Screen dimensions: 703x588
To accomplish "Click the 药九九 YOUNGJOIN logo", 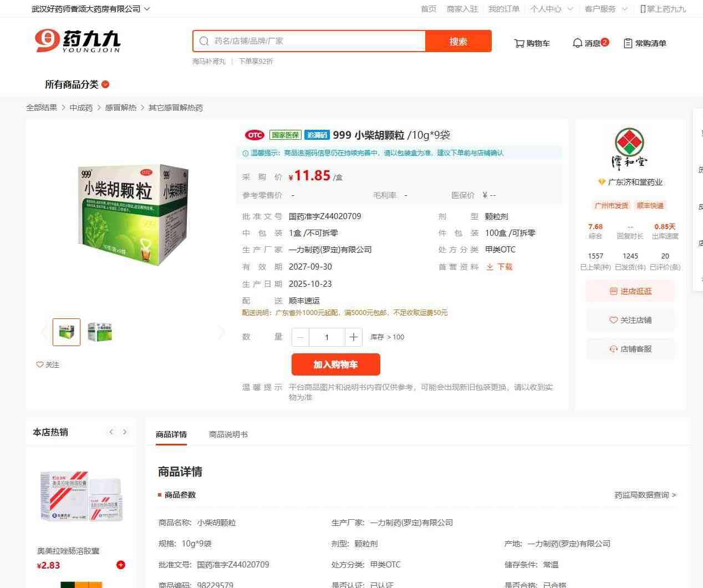I will tap(78, 41).
